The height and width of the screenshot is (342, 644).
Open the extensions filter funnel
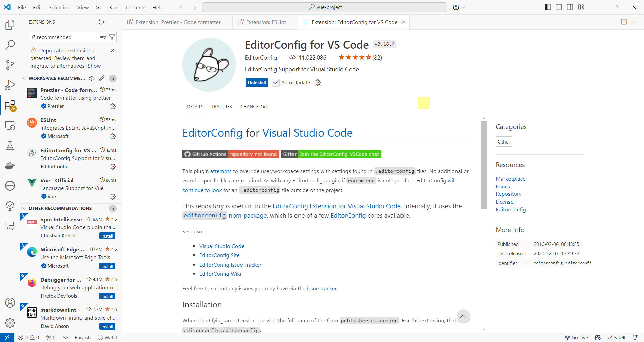[x=112, y=37]
